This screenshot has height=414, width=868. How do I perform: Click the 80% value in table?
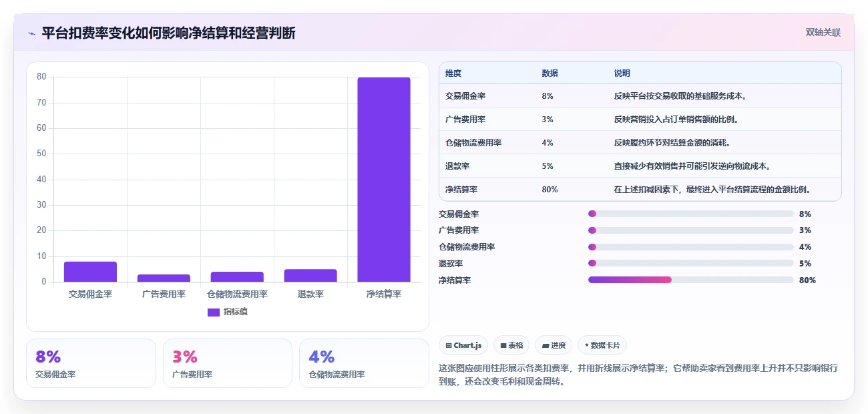pos(550,190)
